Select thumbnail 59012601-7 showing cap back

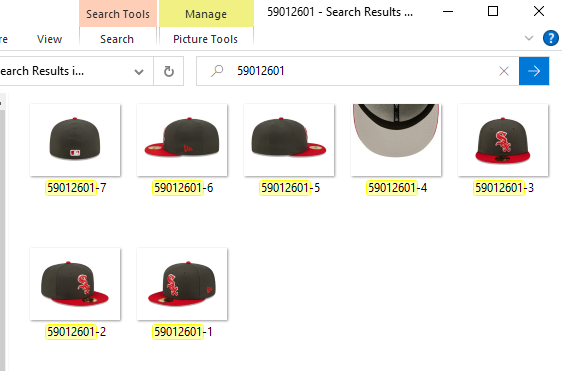pyautogui.click(x=75, y=140)
